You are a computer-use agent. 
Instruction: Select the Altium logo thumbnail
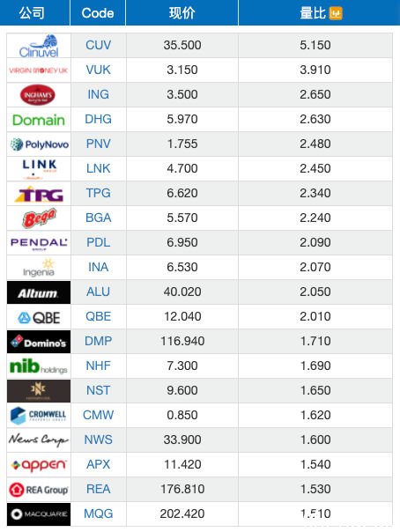pyautogui.click(x=39, y=292)
